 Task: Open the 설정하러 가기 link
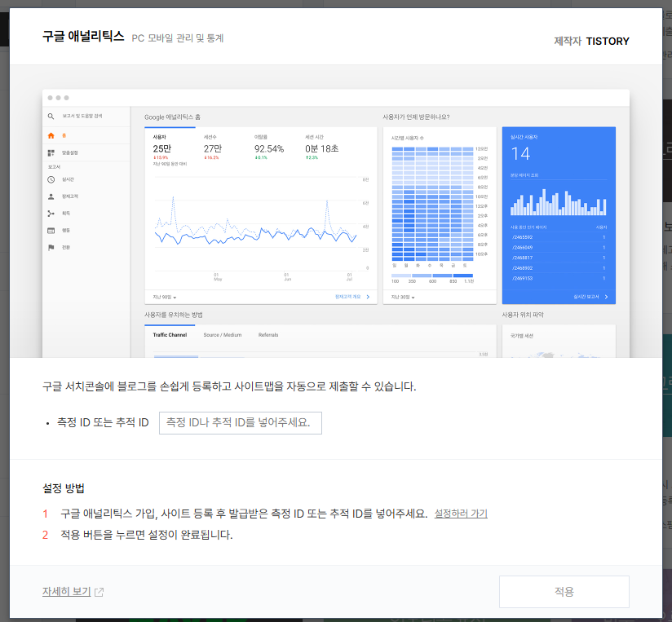[461, 514]
